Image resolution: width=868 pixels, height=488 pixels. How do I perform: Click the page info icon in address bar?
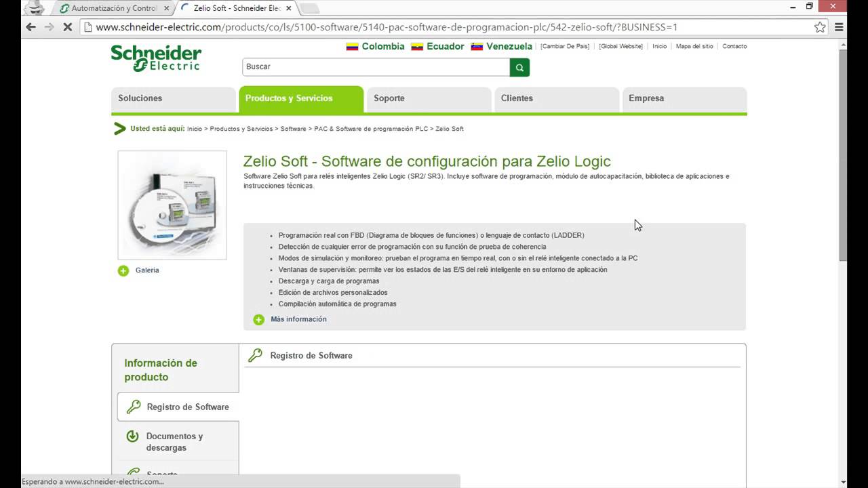87,27
